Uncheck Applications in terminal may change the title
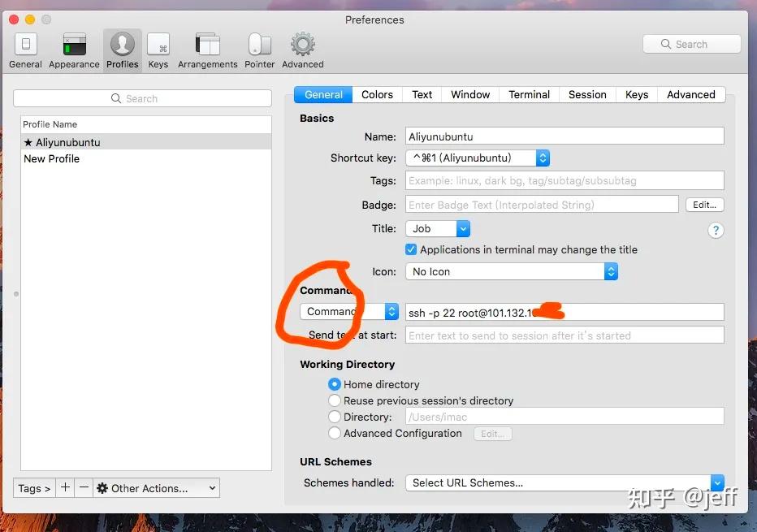The height and width of the screenshot is (532, 757). coord(411,250)
